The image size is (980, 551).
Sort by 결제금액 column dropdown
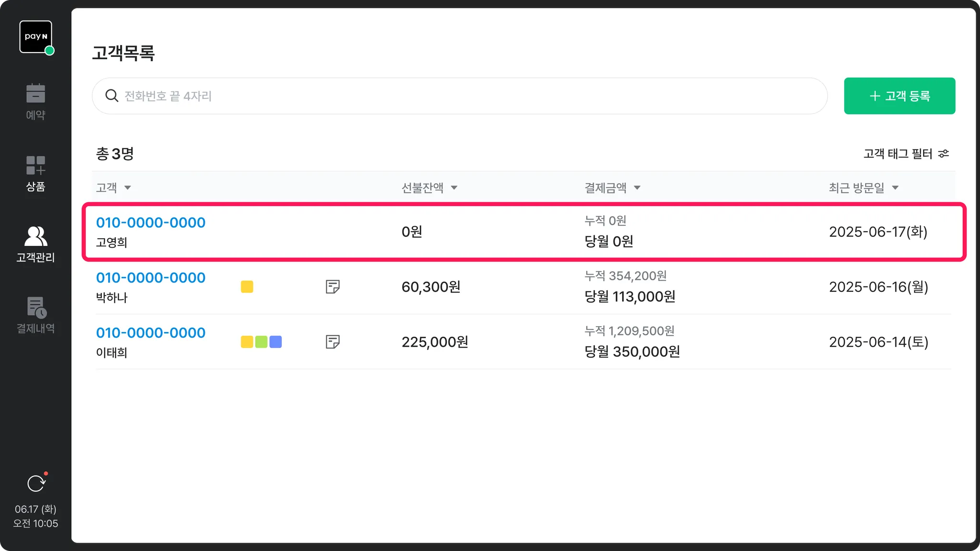click(637, 187)
